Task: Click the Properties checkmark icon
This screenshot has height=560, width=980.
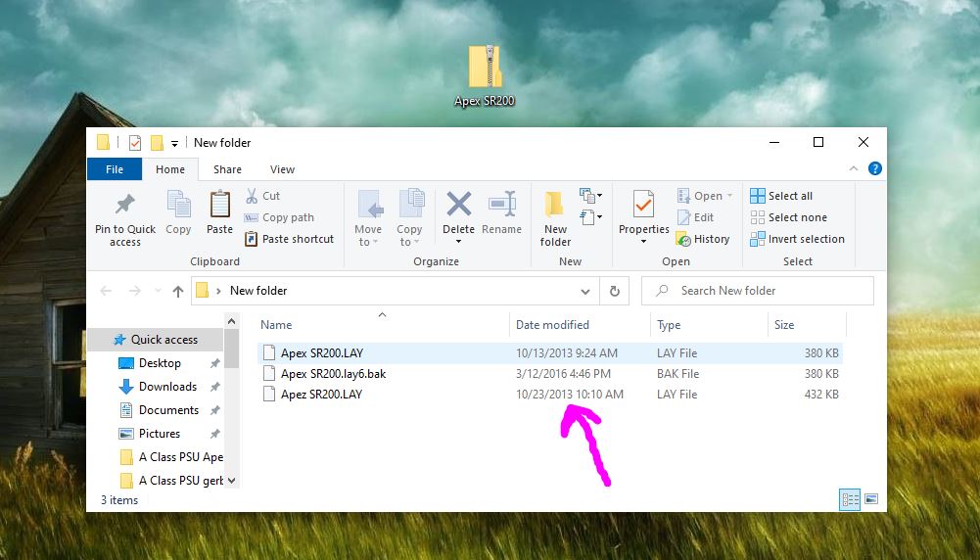Action: pos(644,205)
